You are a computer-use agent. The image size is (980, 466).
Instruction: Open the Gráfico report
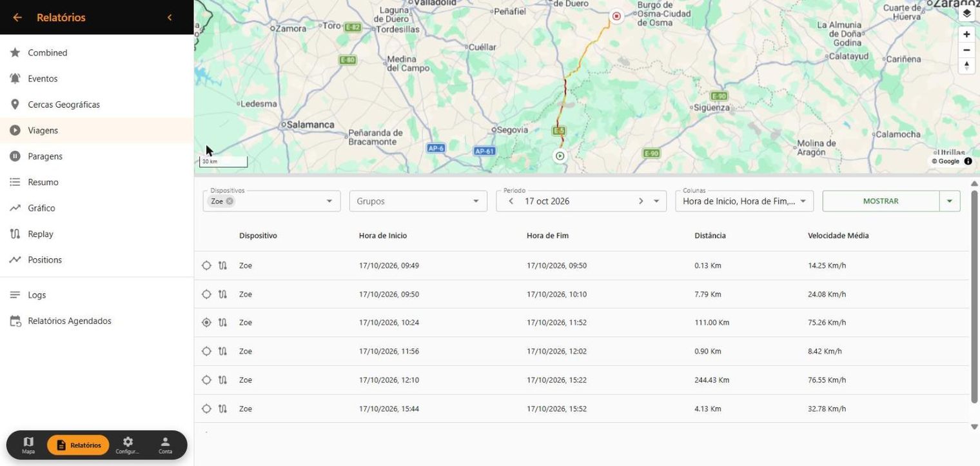pos(97,208)
